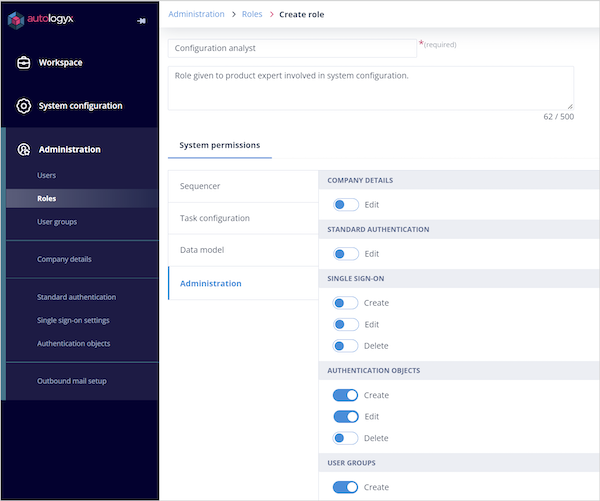Click Administration breadcrumb link
600x501 pixels.
coord(196,14)
